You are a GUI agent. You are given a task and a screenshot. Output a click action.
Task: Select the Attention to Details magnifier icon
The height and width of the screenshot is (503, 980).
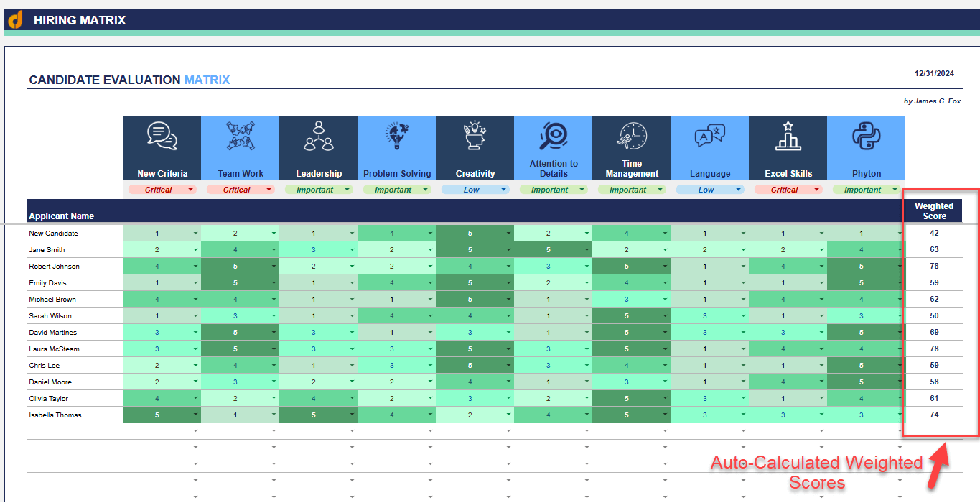click(x=553, y=137)
